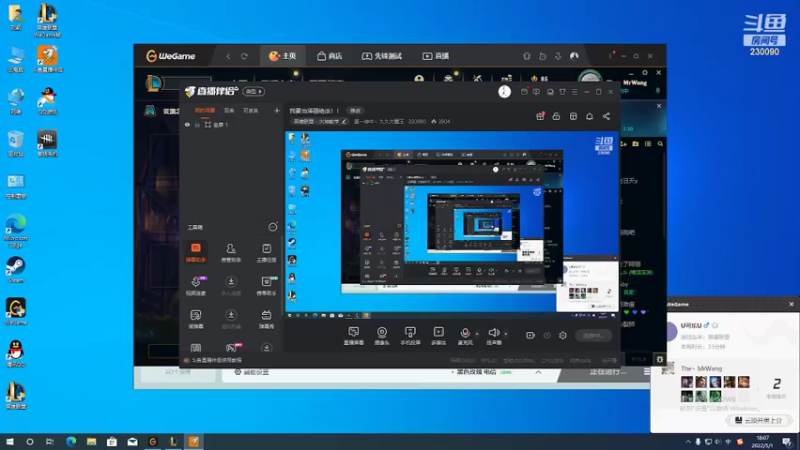The width and height of the screenshot is (800, 450).
Task: Open the Windows Start menu
Action: (x=10, y=442)
